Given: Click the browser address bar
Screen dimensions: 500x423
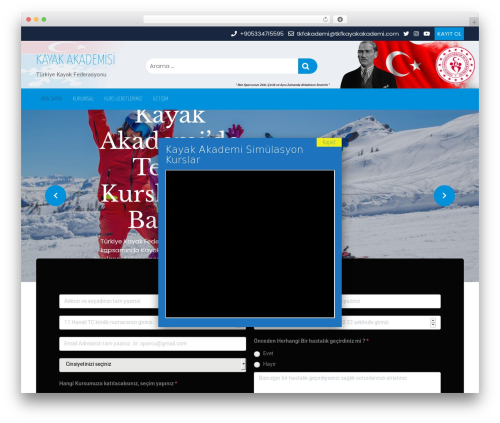Looking at the screenshot, I should [x=233, y=19].
